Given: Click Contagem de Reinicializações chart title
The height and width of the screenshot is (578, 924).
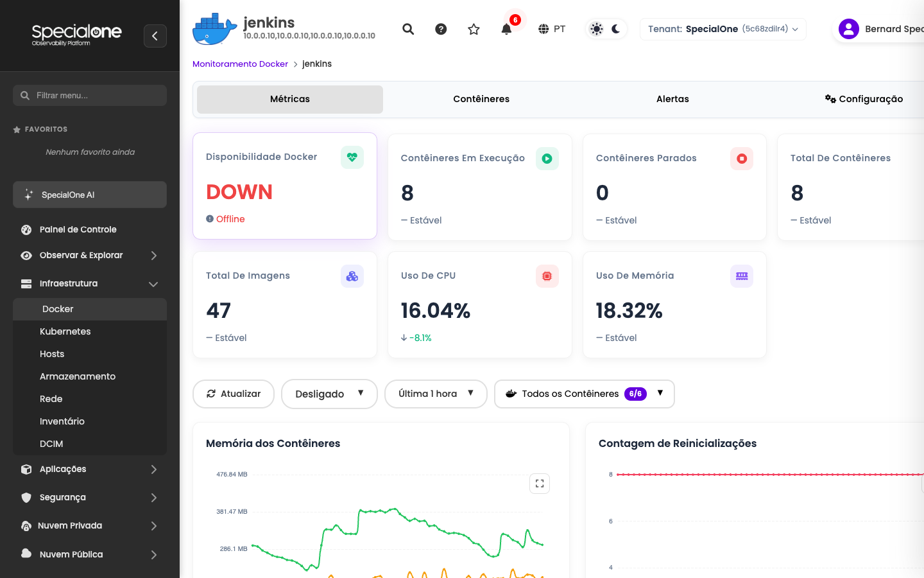Looking at the screenshot, I should [678, 443].
